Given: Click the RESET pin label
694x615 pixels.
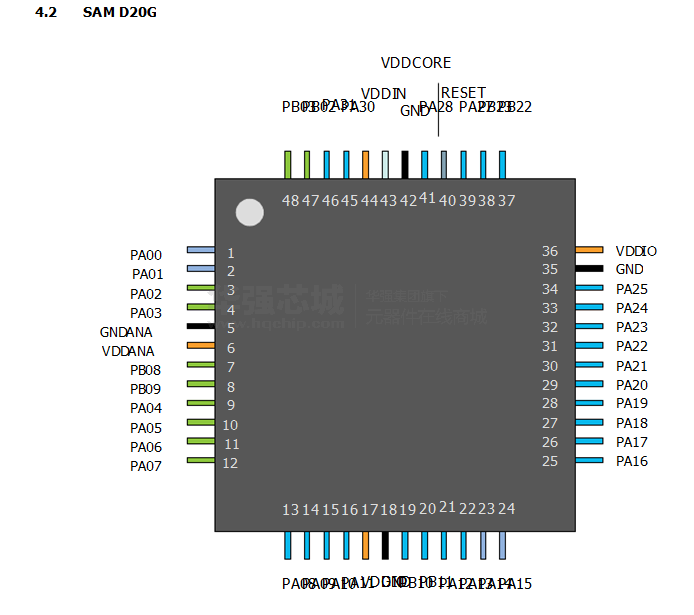Looking at the screenshot, I should point(463,93).
